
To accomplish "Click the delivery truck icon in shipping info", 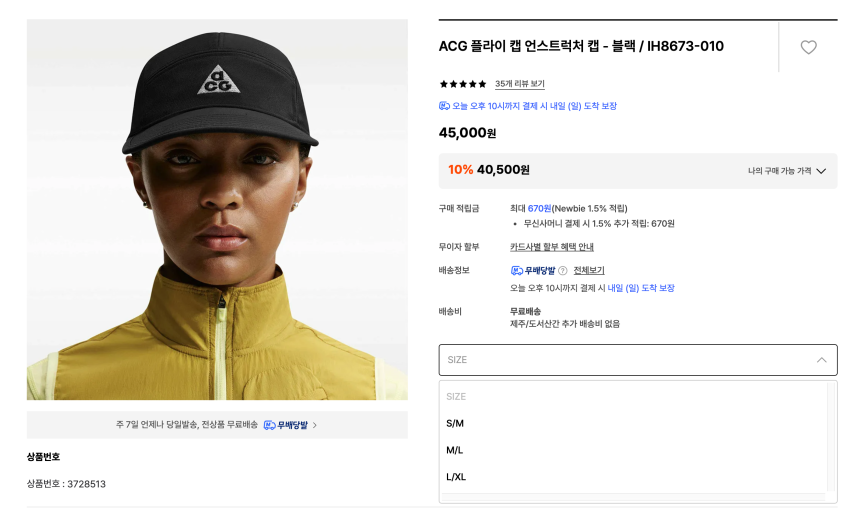I will point(517,271).
